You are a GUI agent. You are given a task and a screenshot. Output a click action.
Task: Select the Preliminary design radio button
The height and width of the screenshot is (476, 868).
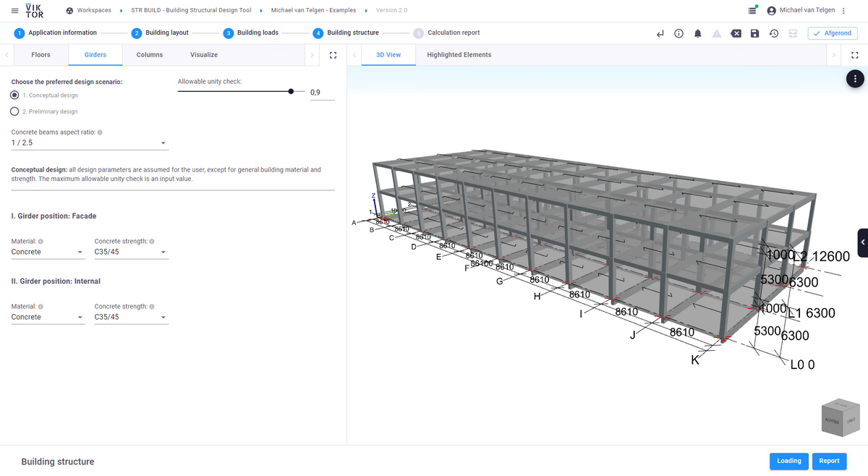point(14,111)
